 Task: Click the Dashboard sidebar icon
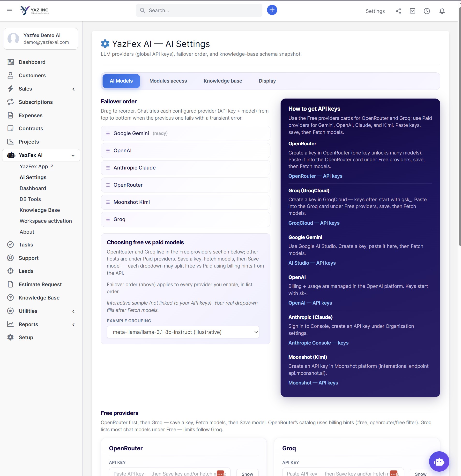10,62
